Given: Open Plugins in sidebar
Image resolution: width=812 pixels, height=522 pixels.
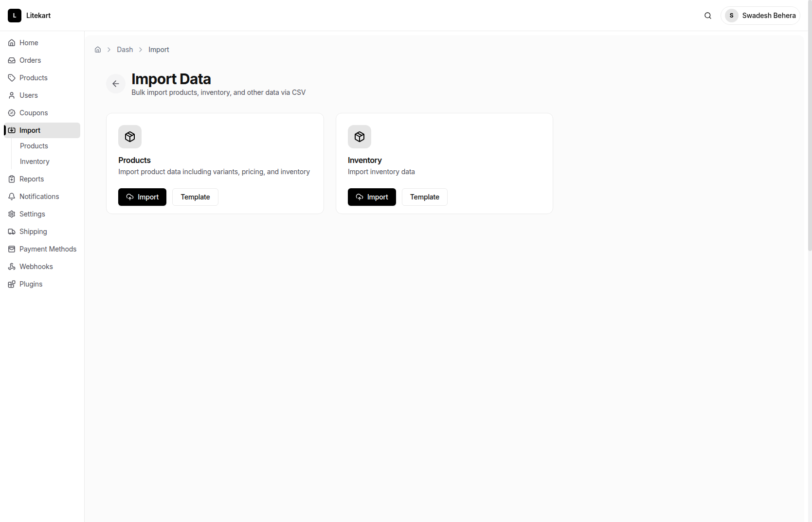Looking at the screenshot, I should pos(42,284).
